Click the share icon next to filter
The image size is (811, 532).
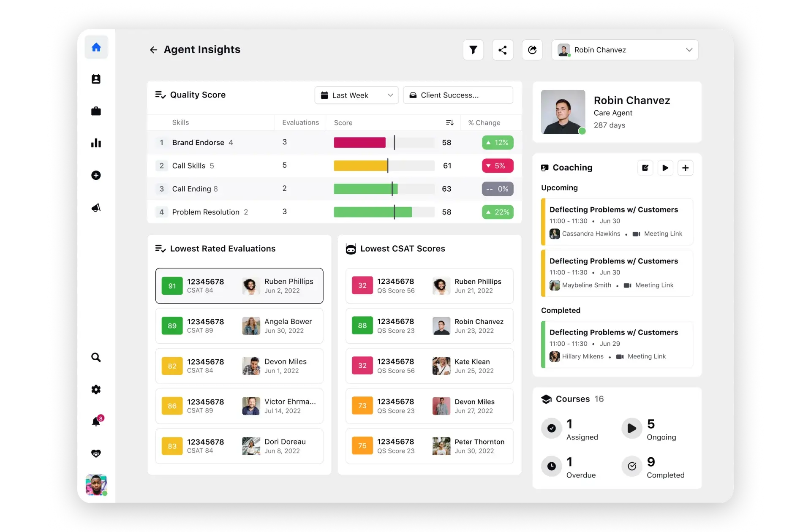[x=502, y=50]
